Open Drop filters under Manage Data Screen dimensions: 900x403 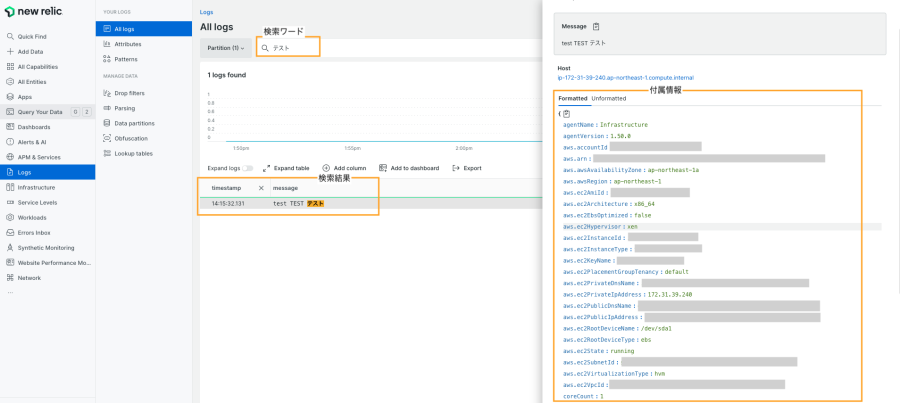coord(129,92)
